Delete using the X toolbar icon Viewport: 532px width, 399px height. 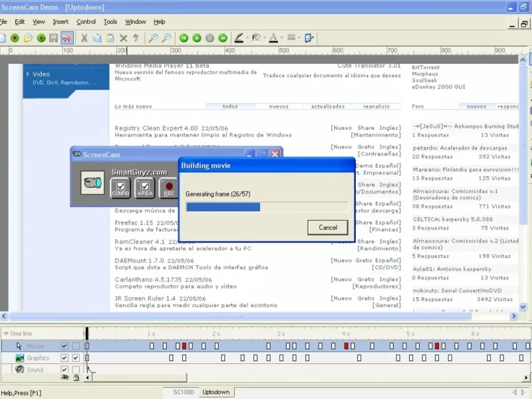point(124,38)
